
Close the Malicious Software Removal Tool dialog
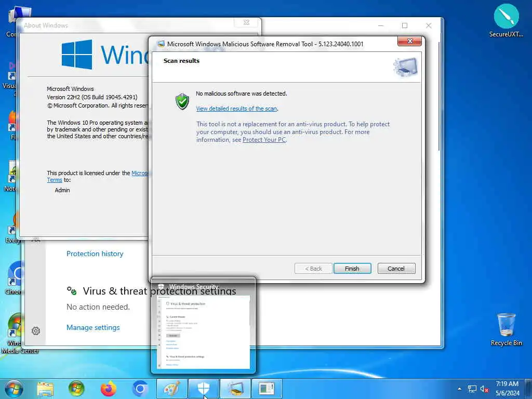(x=409, y=41)
